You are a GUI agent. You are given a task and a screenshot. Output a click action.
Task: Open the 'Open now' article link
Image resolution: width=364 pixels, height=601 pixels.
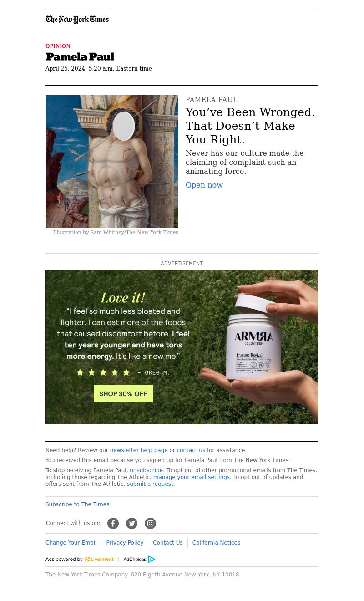[x=204, y=185]
